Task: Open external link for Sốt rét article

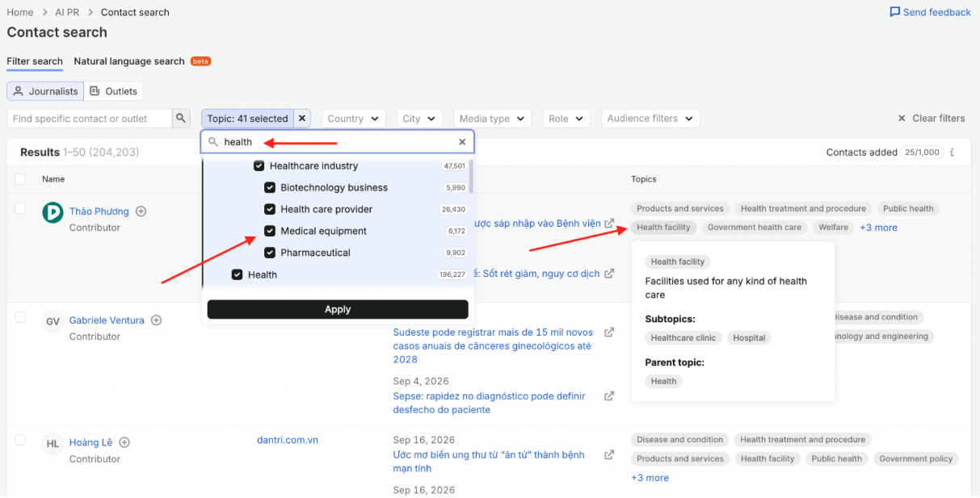Action: [x=609, y=274]
